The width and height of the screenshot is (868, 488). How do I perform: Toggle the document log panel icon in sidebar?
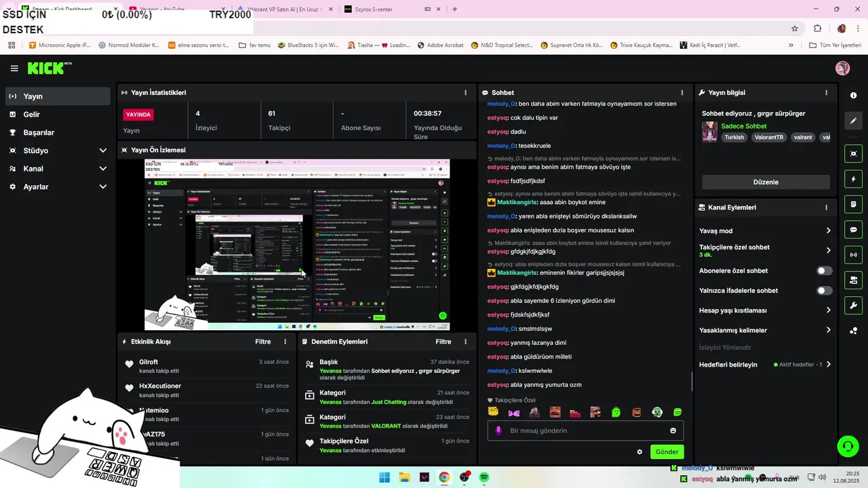(x=853, y=204)
